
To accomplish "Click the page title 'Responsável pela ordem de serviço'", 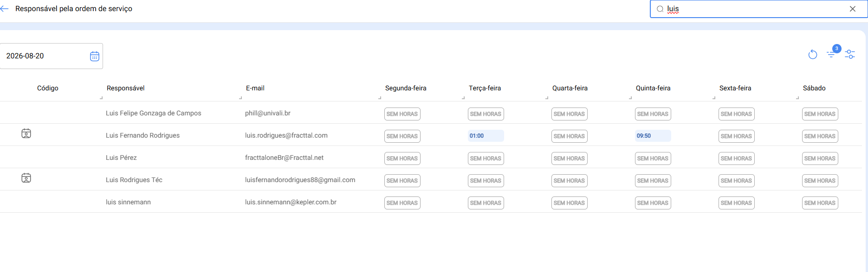I will pyautogui.click(x=74, y=9).
